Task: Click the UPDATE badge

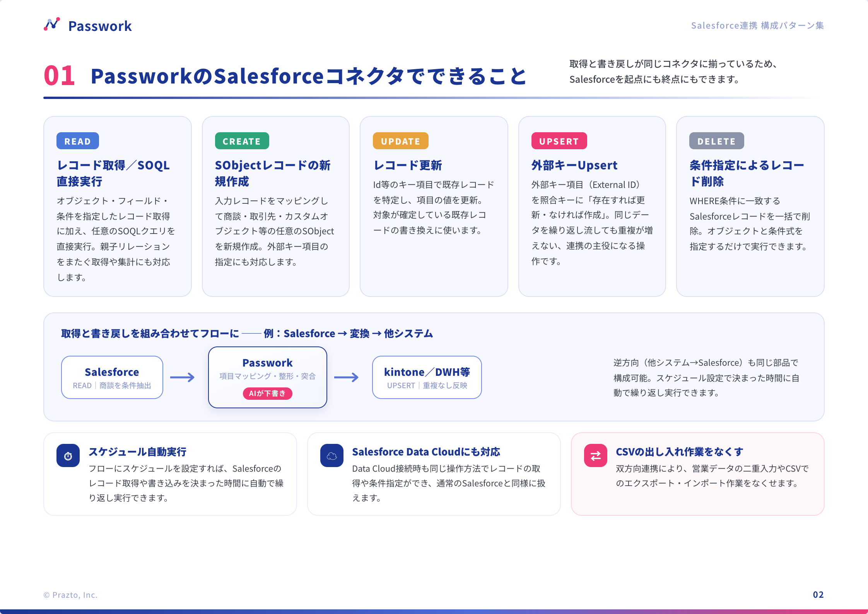Action: 401,141
